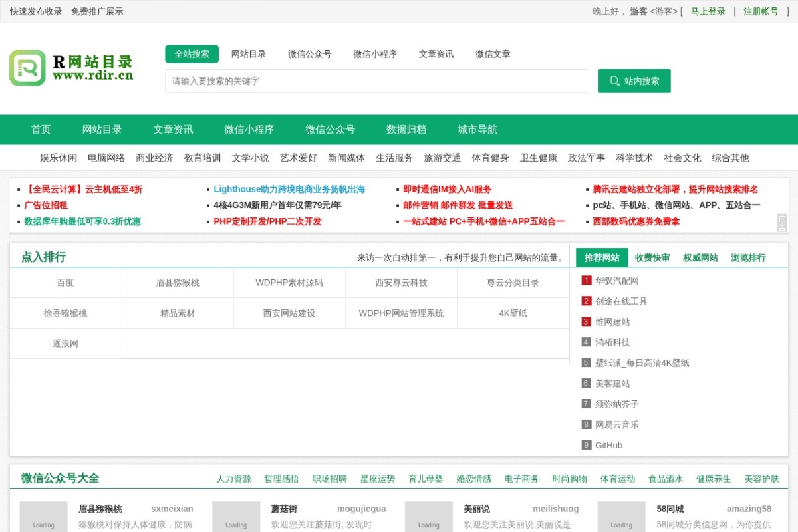The width and height of the screenshot is (798, 532).
Task: Focus the keyword search input field
Action: coord(377,81)
